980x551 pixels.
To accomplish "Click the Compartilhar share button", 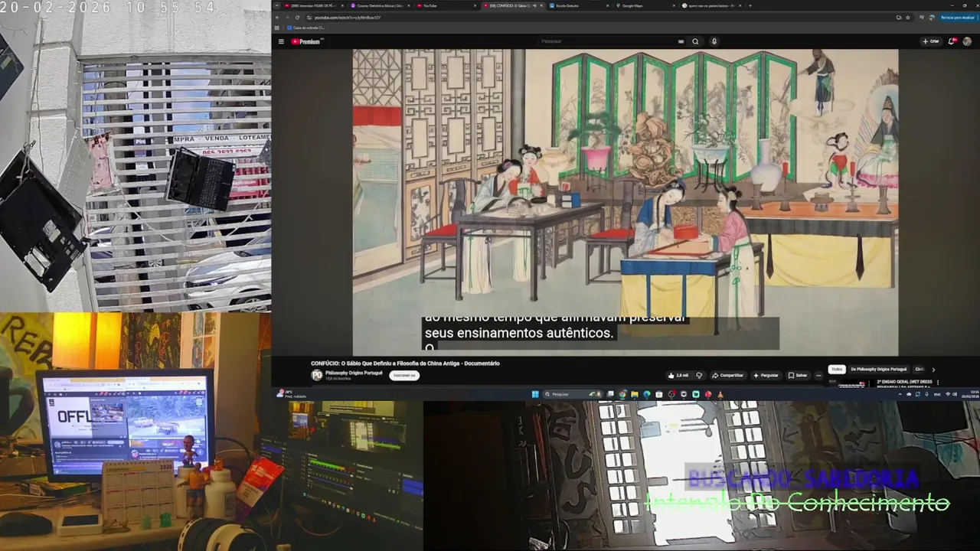I will (x=727, y=375).
